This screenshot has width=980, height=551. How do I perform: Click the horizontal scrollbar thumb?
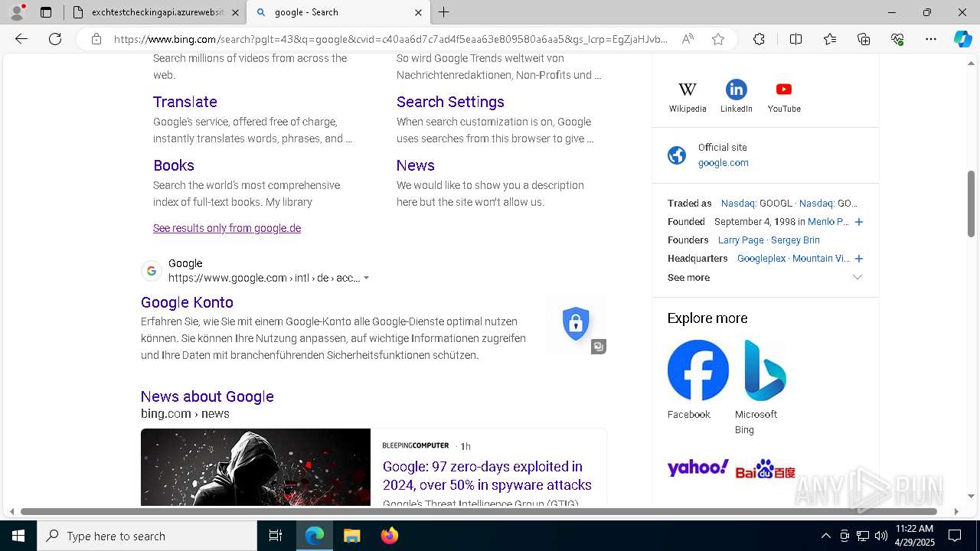click(x=479, y=511)
